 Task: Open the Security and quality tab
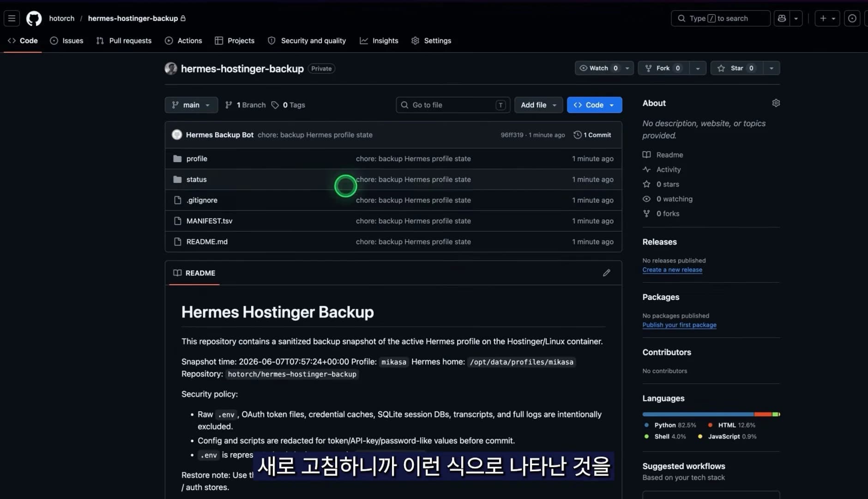click(x=307, y=41)
